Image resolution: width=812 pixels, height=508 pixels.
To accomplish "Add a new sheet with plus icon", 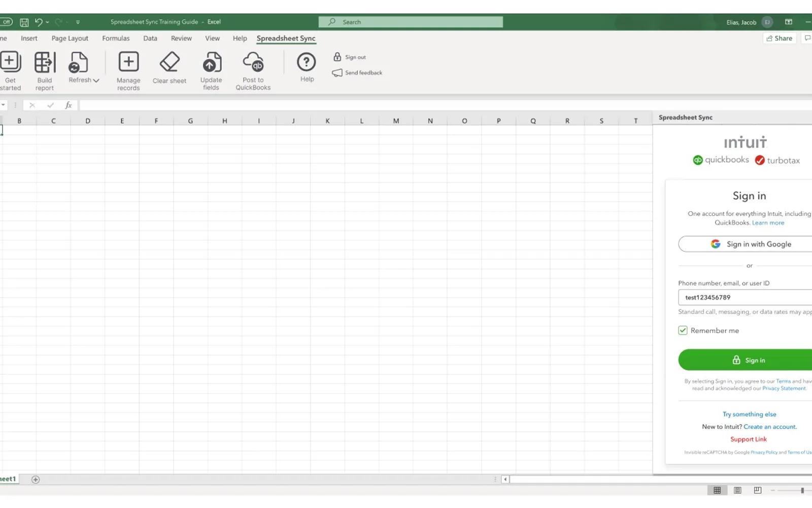I will tap(36, 480).
